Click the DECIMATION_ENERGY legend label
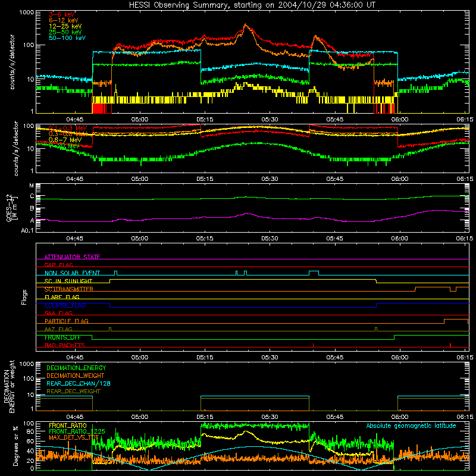The image size is (476, 476). click(76, 368)
